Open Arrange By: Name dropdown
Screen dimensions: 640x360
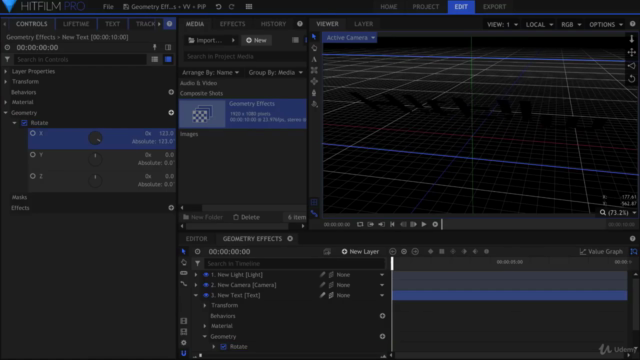210,72
